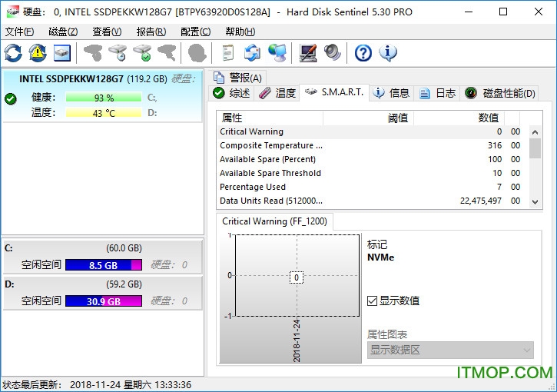This screenshot has height=392, width=557.
Task: Select the Critical Warning attribute row
Action: (x=371, y=132)
